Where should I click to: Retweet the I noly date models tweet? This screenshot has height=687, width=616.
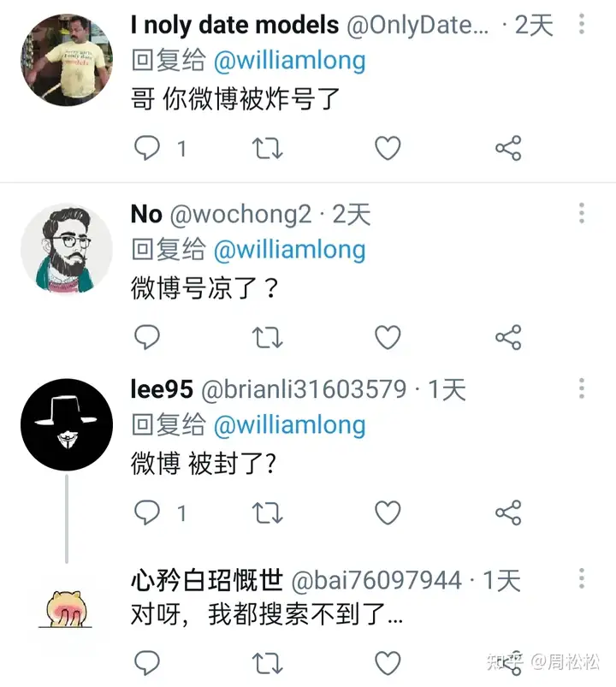tap(267, 148)
